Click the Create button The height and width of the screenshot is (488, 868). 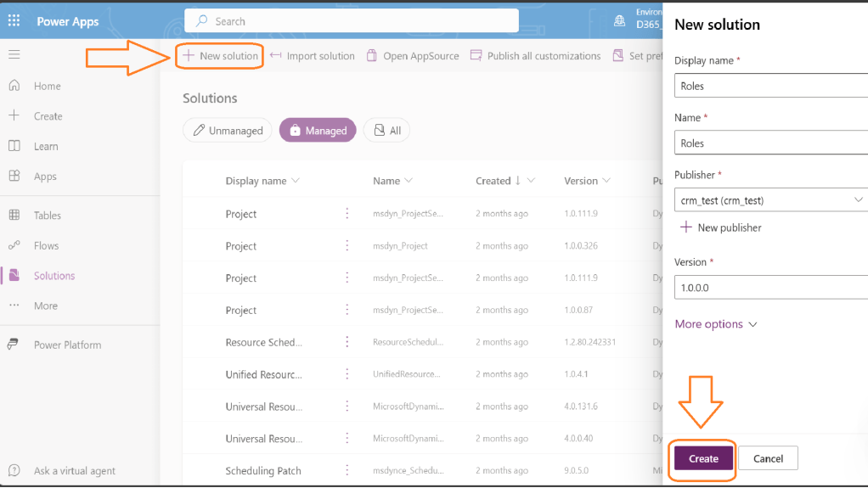click(703, 458)
